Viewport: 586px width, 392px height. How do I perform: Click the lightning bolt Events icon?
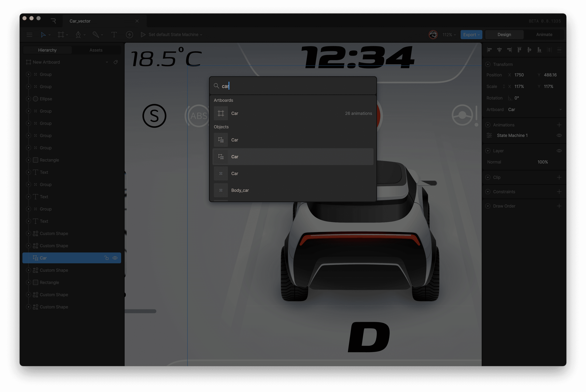(x=129, y=35)
